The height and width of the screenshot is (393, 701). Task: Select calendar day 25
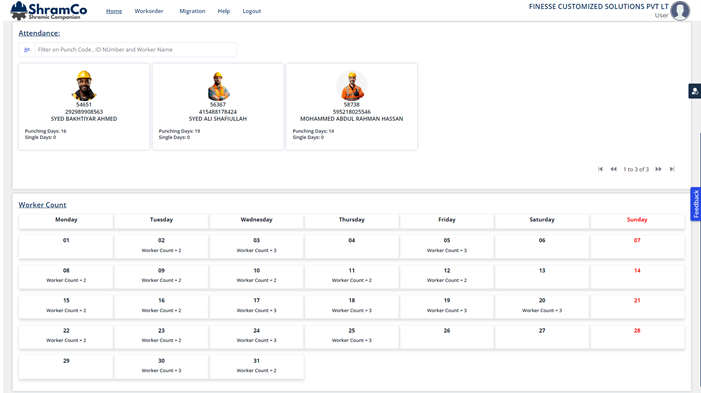352,337
